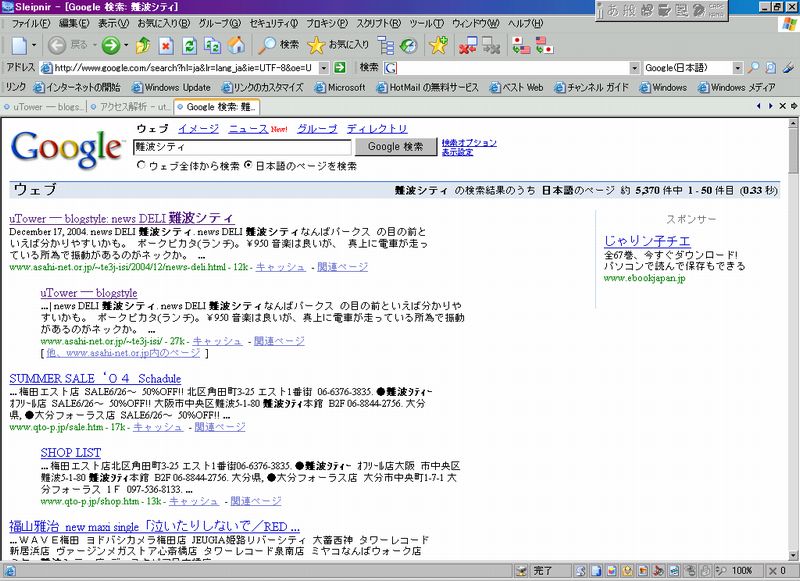Screen dimensions: 800x581
Task: Click the Stop loading red X page icon
Action: tap(166, 46)
